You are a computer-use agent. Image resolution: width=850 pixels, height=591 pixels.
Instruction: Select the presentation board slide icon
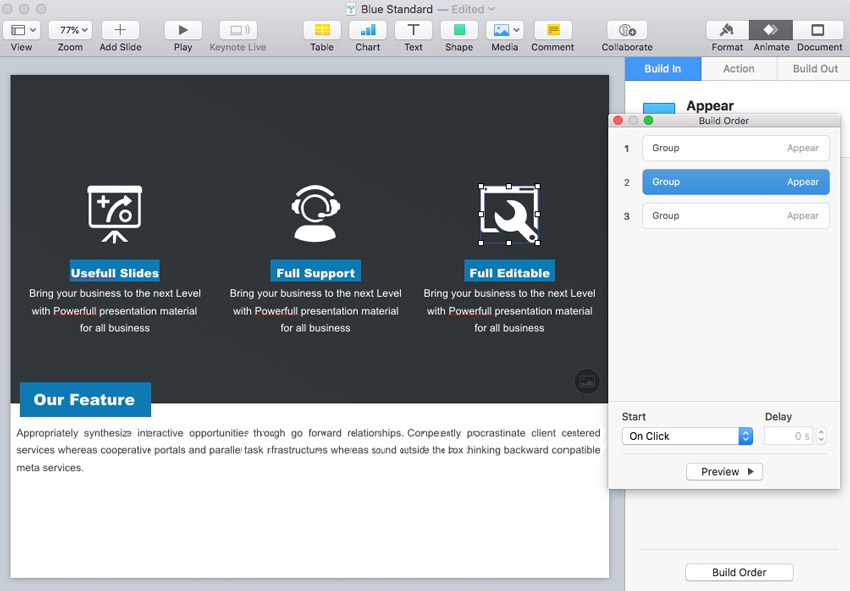click(114, 214)
